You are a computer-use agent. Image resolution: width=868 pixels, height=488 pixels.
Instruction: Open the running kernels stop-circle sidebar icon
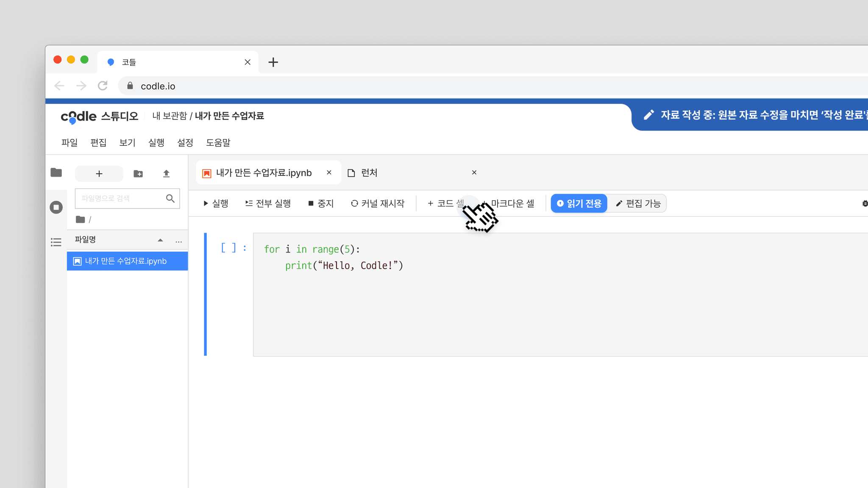point(56,207)
